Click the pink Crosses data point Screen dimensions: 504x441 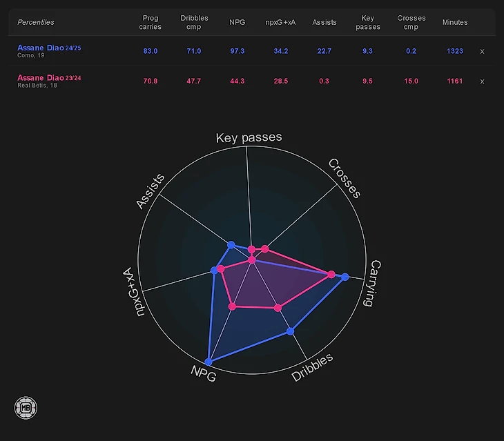point(264,248)
